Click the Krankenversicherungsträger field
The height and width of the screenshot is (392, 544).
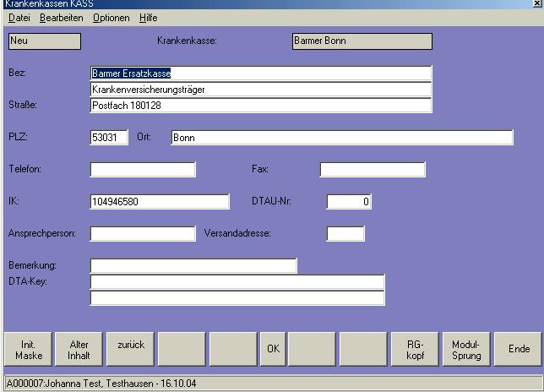tap(261, 90)
